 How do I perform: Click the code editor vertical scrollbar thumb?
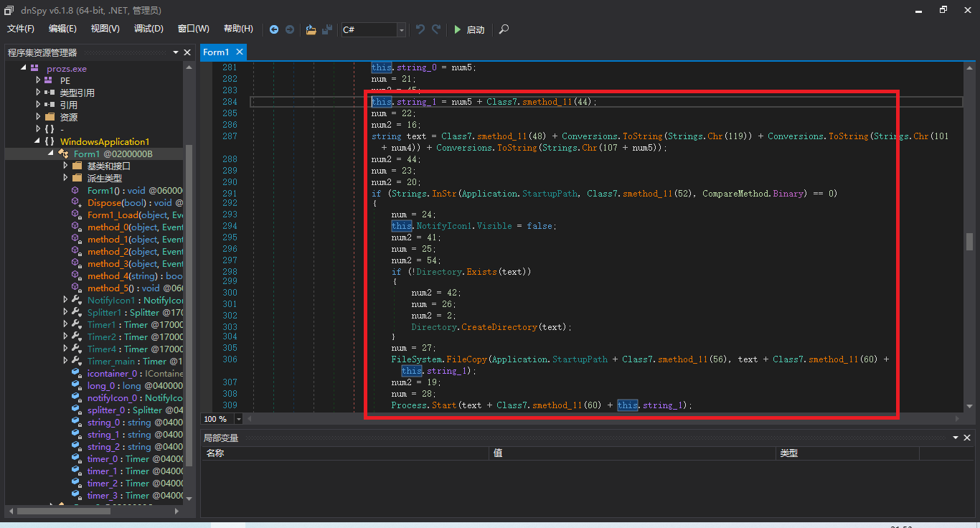pyautogui.click(x=969, y=242)
